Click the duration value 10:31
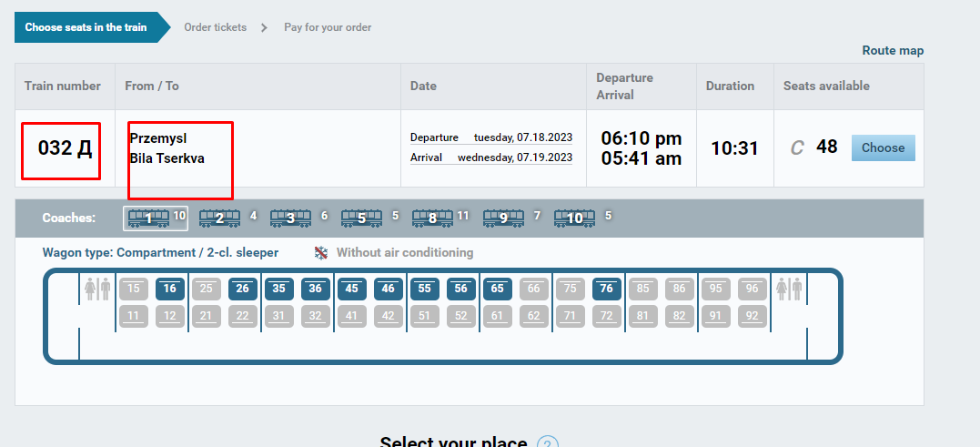 [x=734, y=148]
